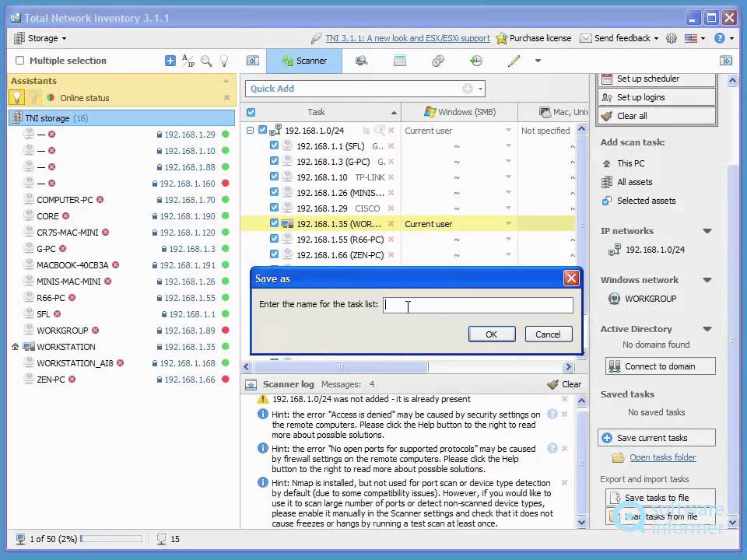Clear the Scanner log messages
This screenshot has width=747, height=560.
pos(564,384)
